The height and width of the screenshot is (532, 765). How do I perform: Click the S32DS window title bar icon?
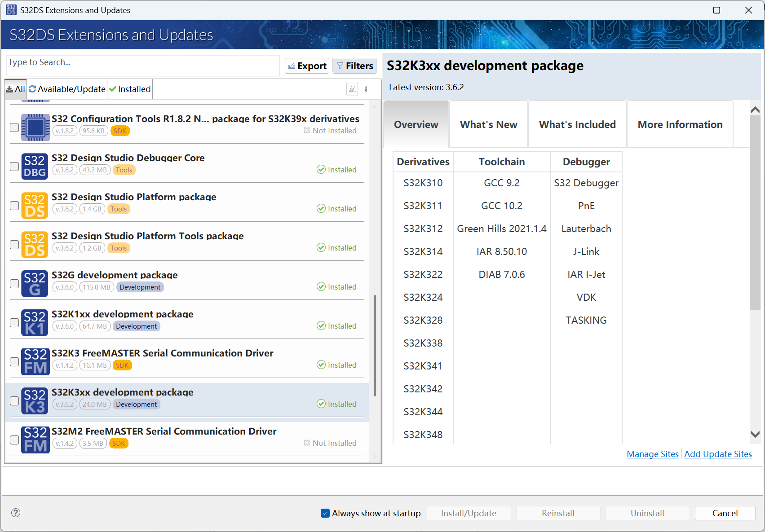point(11,10)
